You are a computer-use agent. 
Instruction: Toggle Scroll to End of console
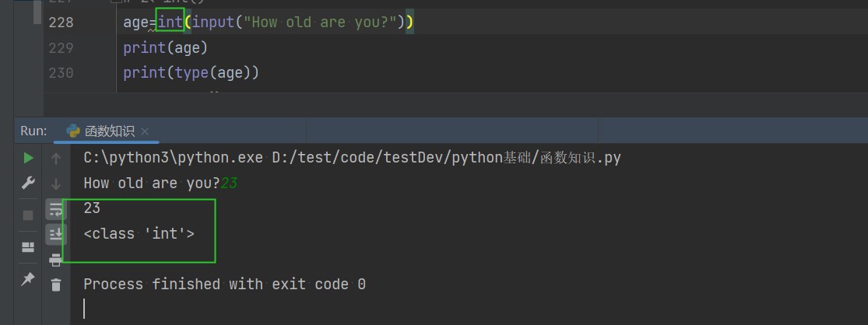point(56,233)
